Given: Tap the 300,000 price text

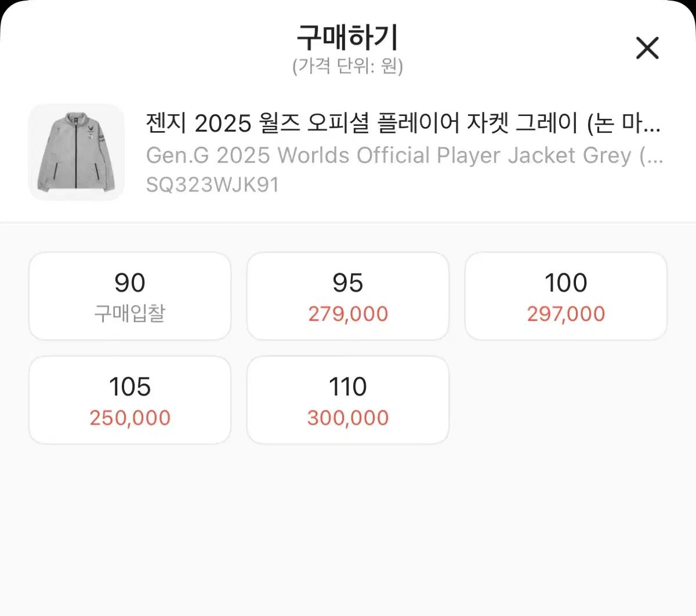Looking at the screenshot, I should pyautogui.click(x=348, y=418).
